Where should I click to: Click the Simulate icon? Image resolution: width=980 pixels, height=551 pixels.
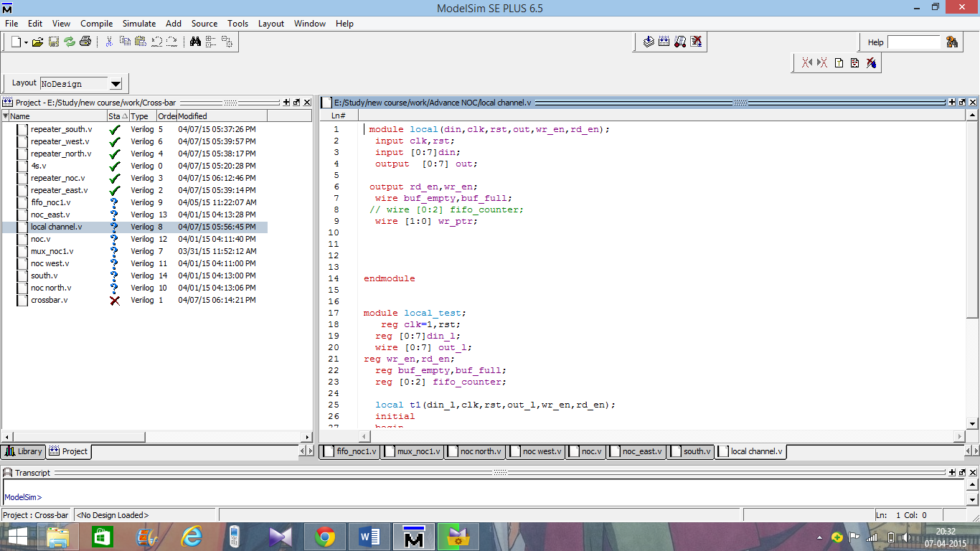pos(680,42)
